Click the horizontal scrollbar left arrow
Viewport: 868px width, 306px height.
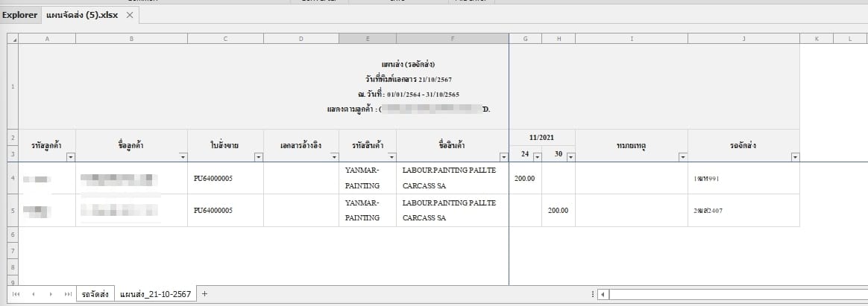coord(603,295)
